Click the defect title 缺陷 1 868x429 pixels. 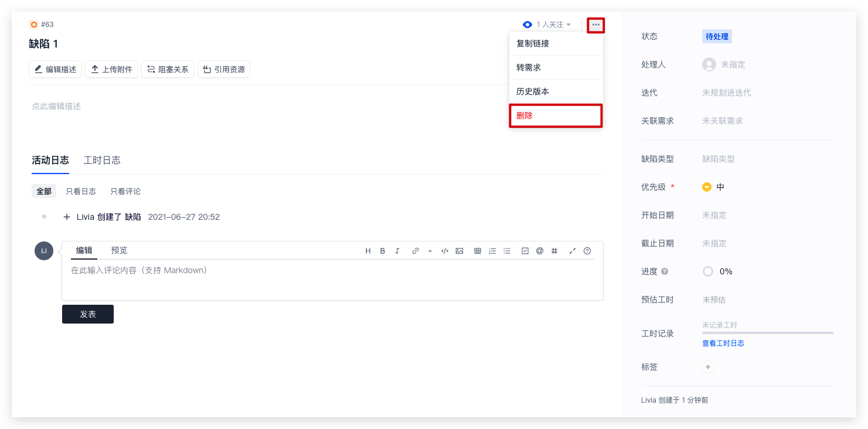pyautogui.click(x=43, y=44)
